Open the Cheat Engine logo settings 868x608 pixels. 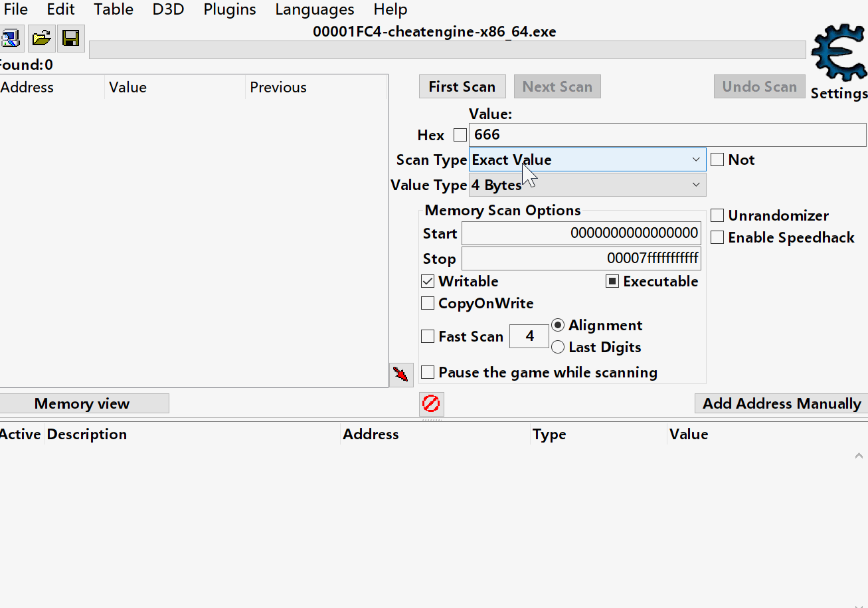(839, 52)
